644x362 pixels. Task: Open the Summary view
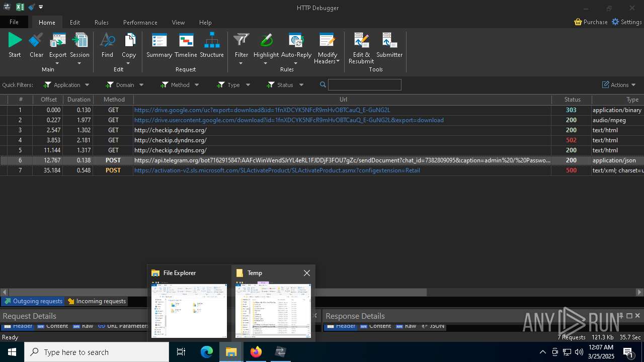click(159, 40)
